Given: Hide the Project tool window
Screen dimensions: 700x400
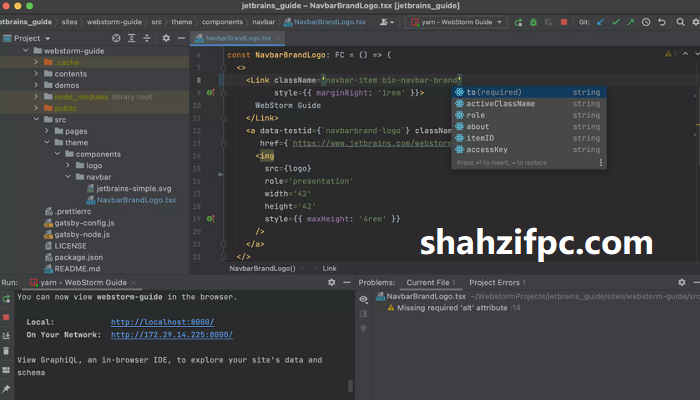Looking at the screenshot, I should click(181, 38).
